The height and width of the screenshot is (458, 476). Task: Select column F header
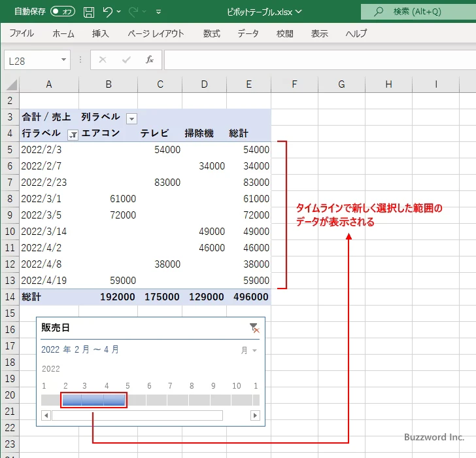pyautogui.click(x=294, y=84)
